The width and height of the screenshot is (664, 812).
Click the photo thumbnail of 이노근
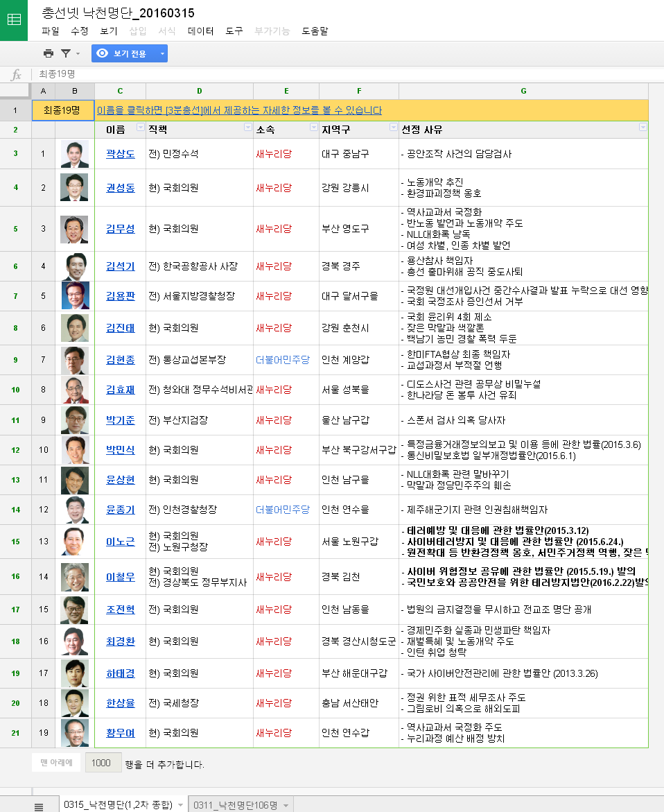(75, 542)
